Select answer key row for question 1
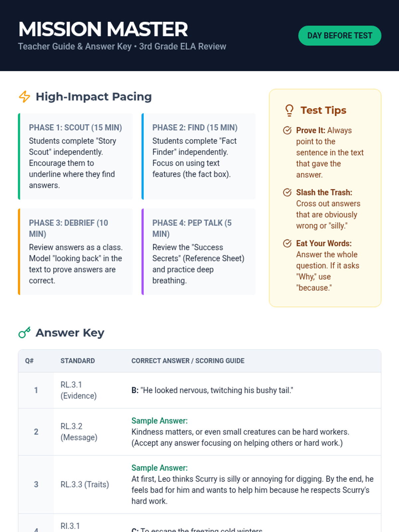The image size is (399, 532). coord(199,390)
